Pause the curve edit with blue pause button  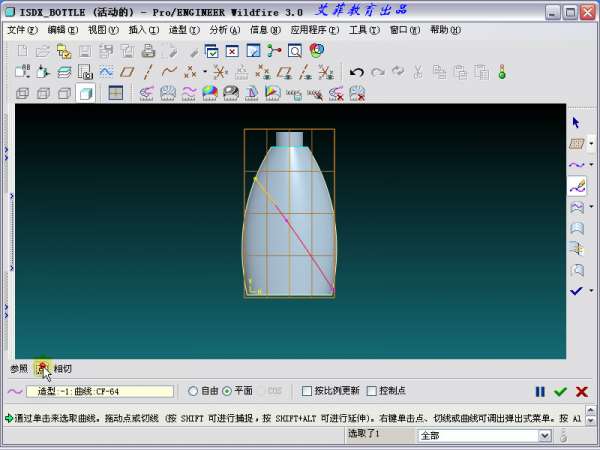540,392
